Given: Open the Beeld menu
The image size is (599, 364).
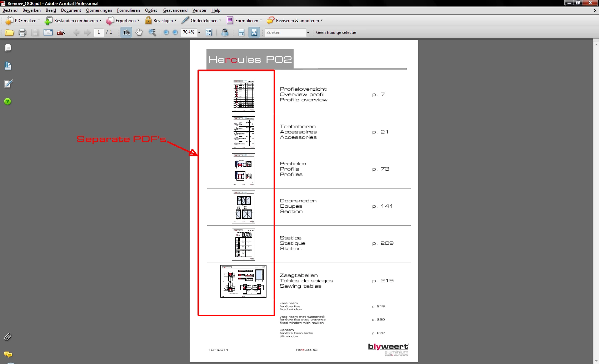Looking at the screenshot, I should coord(51,10).
